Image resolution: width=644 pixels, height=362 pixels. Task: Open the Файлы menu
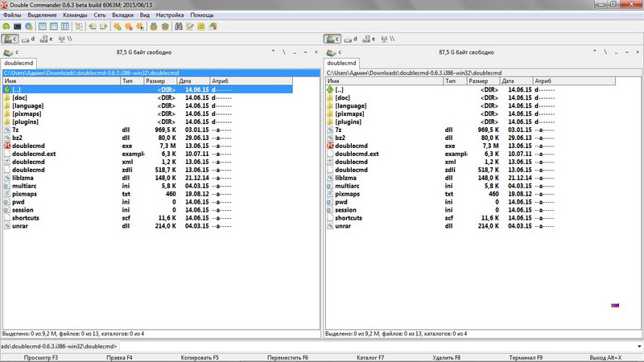(12, 15)
